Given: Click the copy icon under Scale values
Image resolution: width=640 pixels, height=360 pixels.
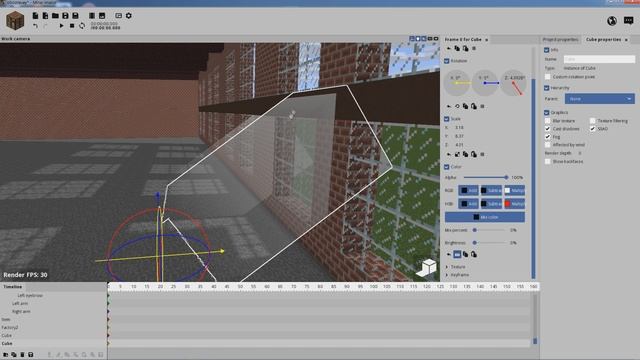Looking at the screenshot, I should click(465, 154).
